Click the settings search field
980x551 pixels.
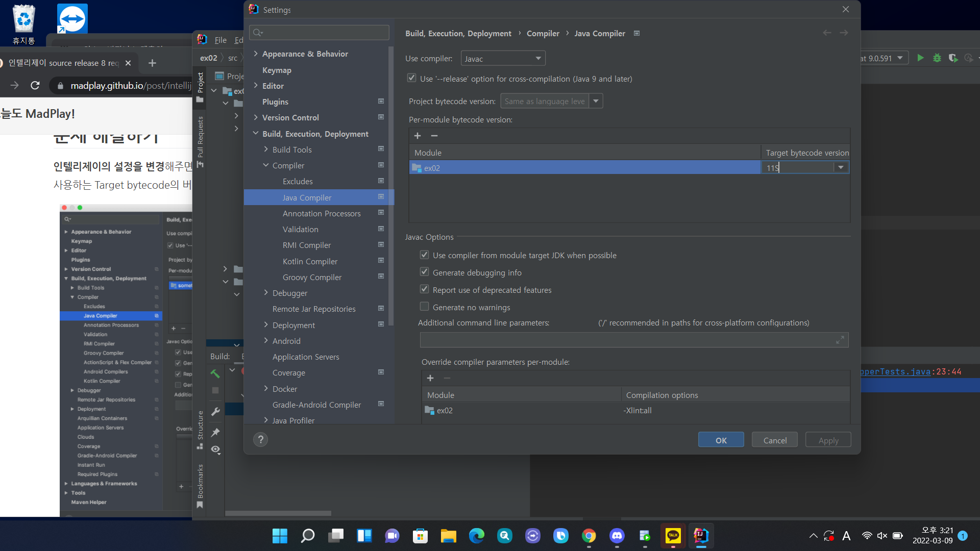point(320,33)
